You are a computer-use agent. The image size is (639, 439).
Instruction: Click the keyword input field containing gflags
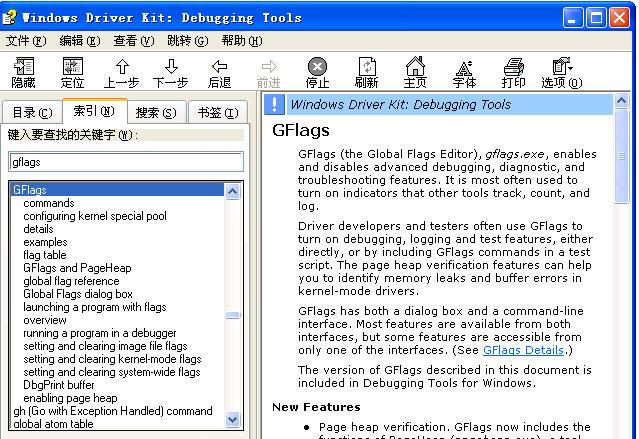click(x=126, y=162)
